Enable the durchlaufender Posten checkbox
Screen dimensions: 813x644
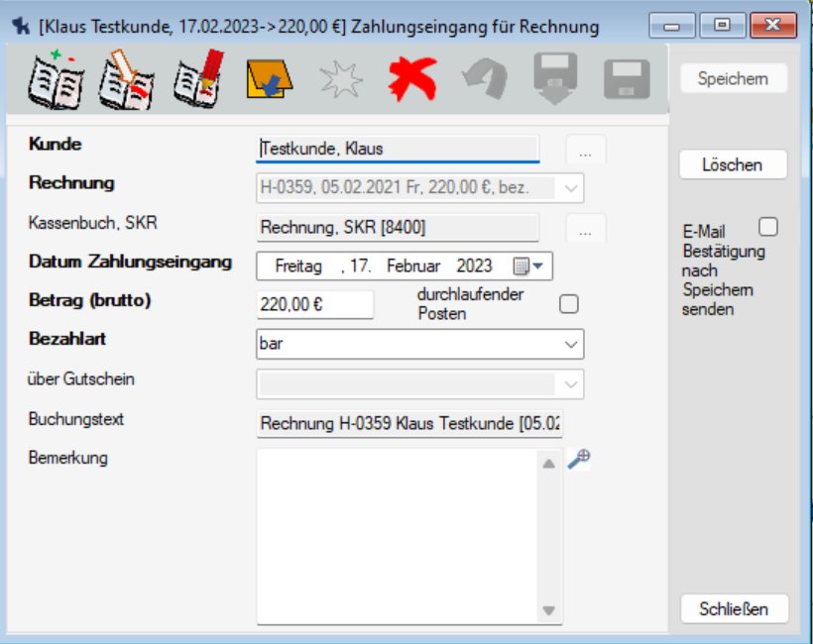click(568, 304)
